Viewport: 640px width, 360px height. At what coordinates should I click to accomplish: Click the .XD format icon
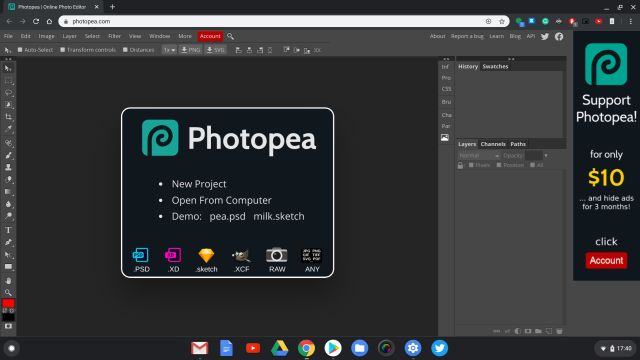click(x=173, y=255)
